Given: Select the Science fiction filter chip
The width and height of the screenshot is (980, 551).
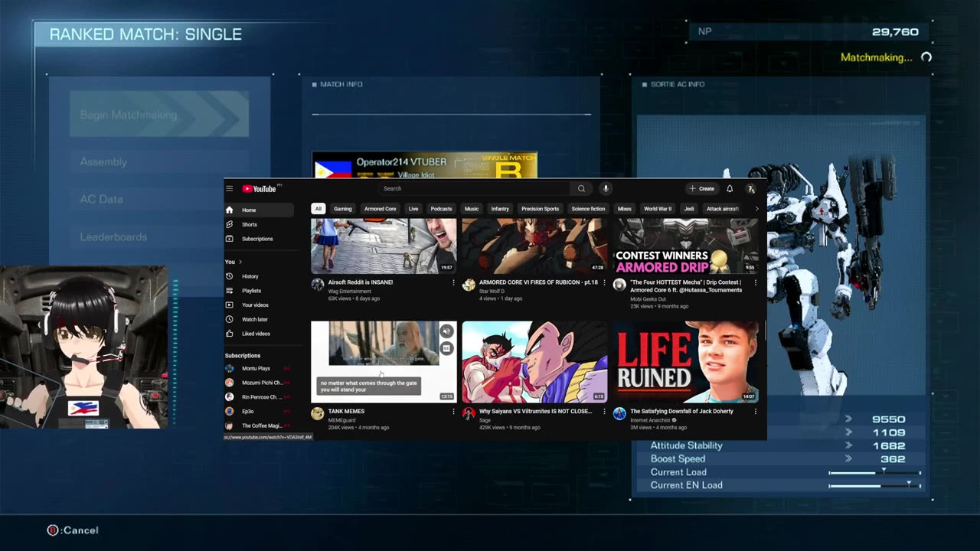Looking at the screenshot, I should click(x=588, y=209).
